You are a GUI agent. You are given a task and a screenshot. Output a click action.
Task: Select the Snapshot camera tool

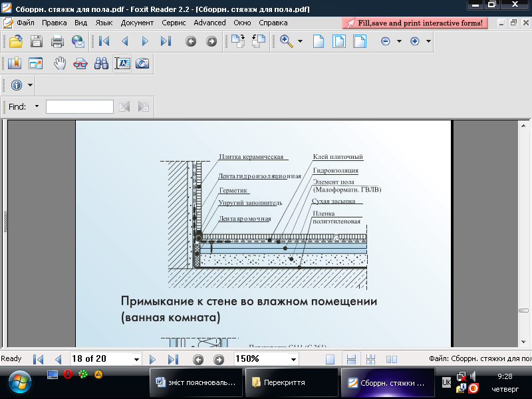coord(142,63)
